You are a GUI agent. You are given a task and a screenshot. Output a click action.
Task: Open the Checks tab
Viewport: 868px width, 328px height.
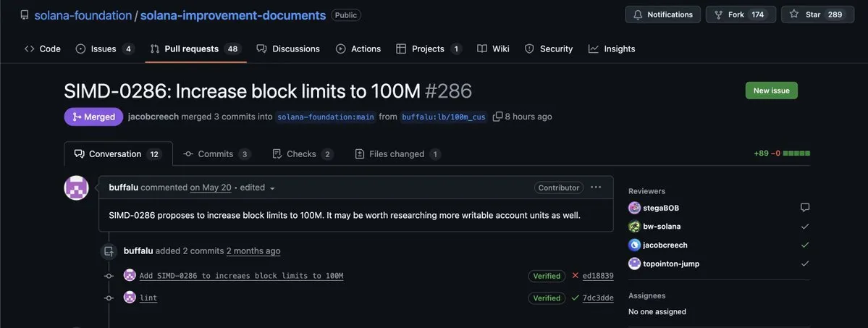tap(303, 154)
